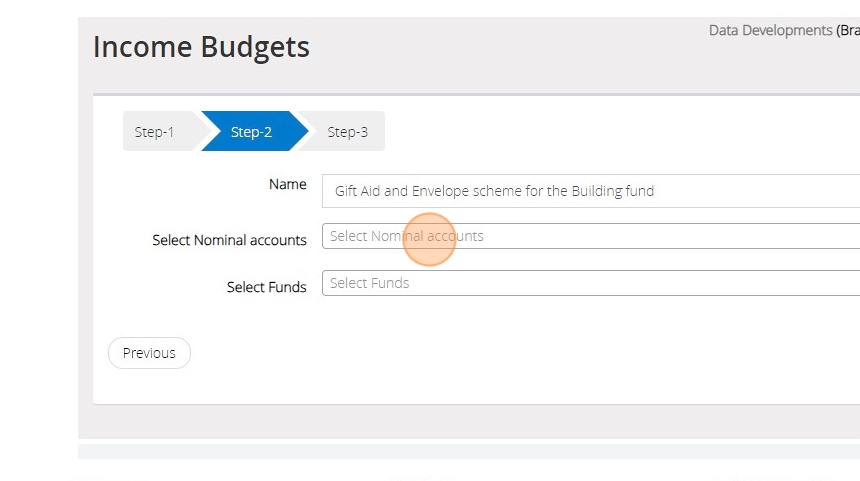Image resolution: width=860 pixels, height=481 pixels.
Task: Click the "Name" field label
Action: point(287,184)
